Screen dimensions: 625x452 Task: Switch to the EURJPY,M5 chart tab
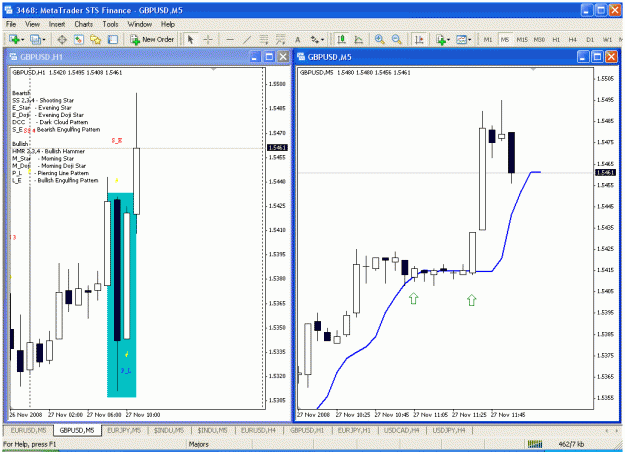[124, 430]
